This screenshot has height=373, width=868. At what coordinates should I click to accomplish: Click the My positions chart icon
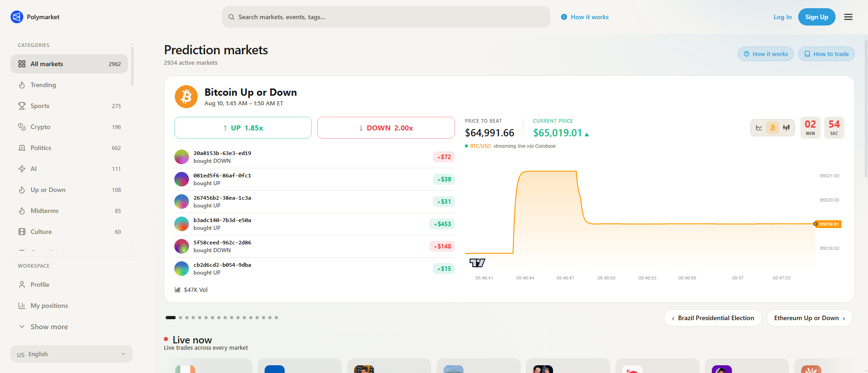(22, 306)
